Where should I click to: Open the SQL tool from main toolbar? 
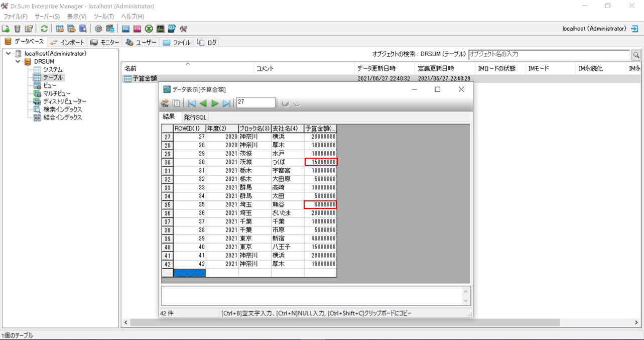pyautogui.click(x=126, y=29)
